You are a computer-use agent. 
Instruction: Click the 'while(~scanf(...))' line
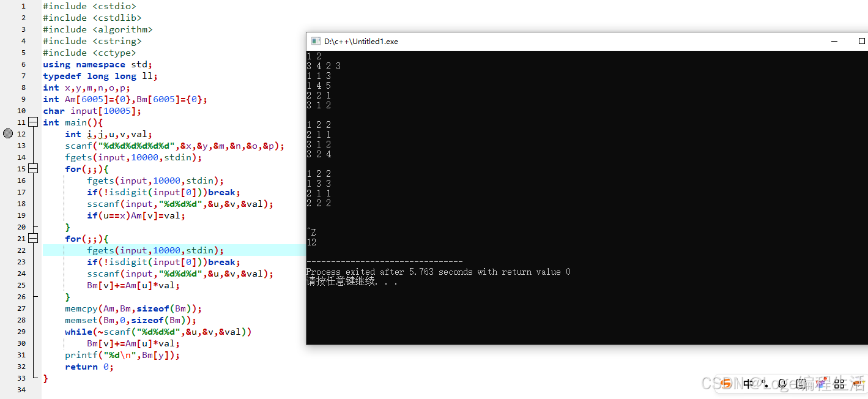click(158, 332)
